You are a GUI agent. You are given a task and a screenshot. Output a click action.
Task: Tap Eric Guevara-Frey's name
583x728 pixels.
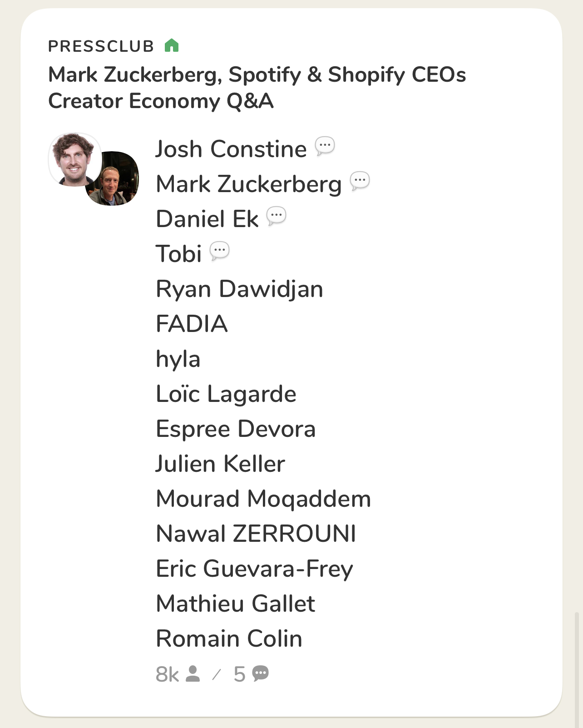(254, 569)
